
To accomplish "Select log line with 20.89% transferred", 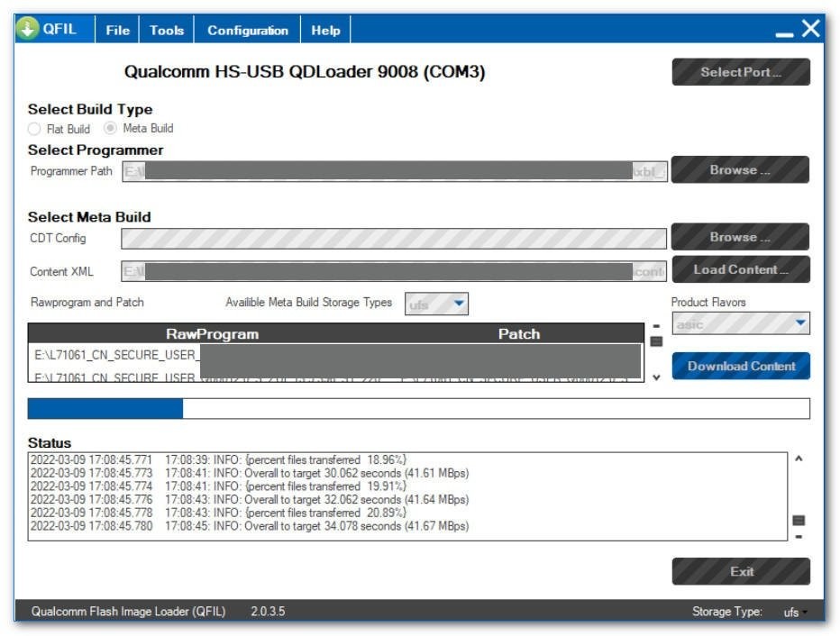I will coord(218,513).
